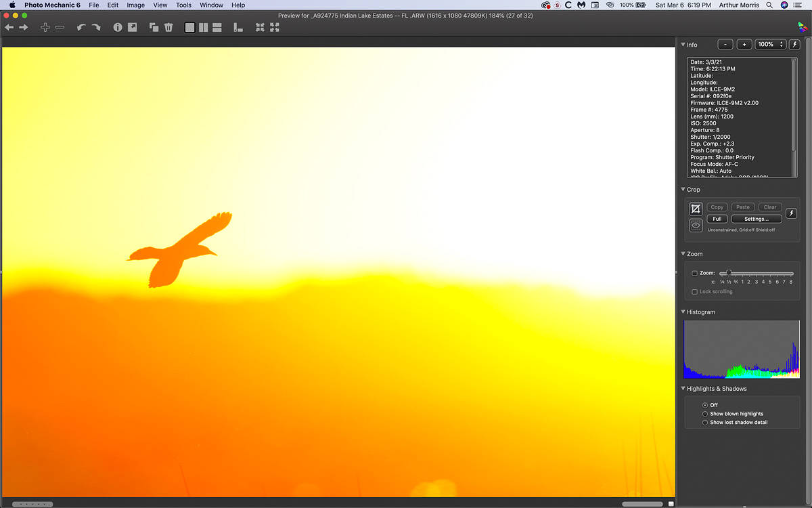This screenshot has width=812, height=508.
Task: Click the histogram graph
Action: [742, 349]
